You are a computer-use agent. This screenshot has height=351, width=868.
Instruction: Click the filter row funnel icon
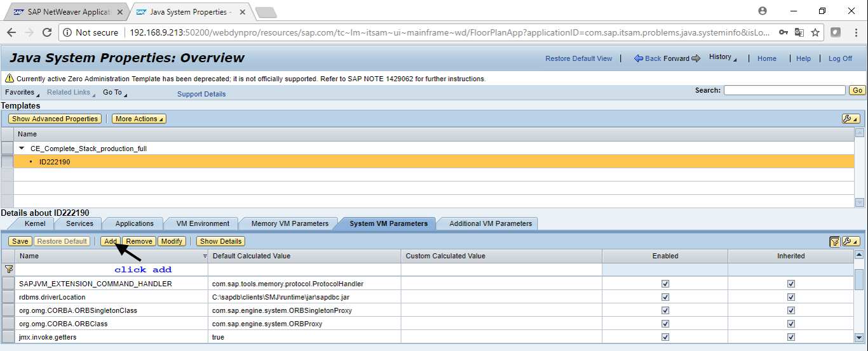(x=8, y=270)
